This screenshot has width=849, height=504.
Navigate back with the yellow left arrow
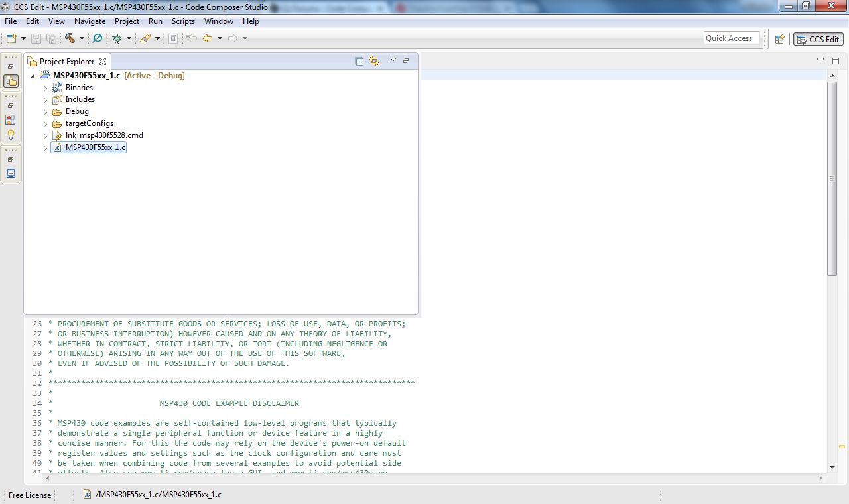(208, 38)
